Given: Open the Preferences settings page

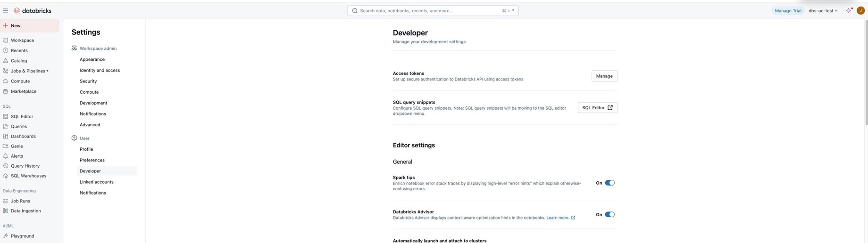Looking at the screenshot, I should [92, 160].
